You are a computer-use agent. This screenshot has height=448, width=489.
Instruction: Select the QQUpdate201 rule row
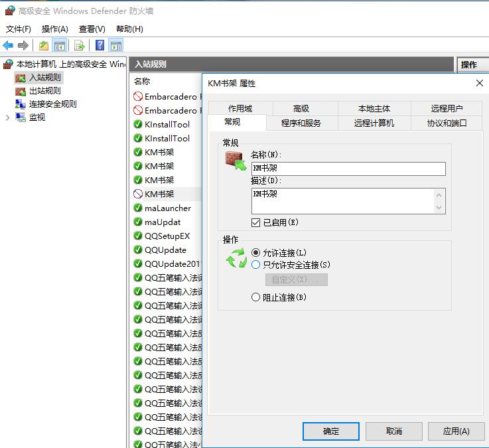(x=167, y=263)
